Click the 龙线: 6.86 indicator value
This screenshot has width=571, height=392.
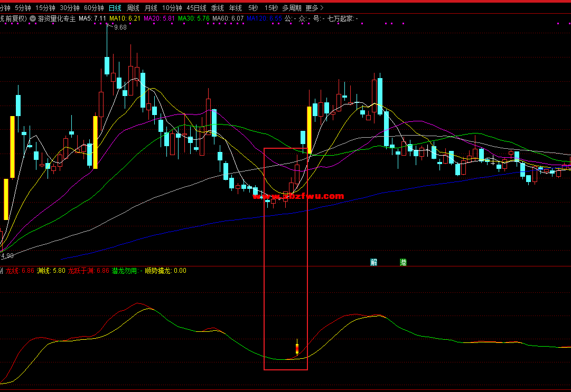[x=20, y=271]
